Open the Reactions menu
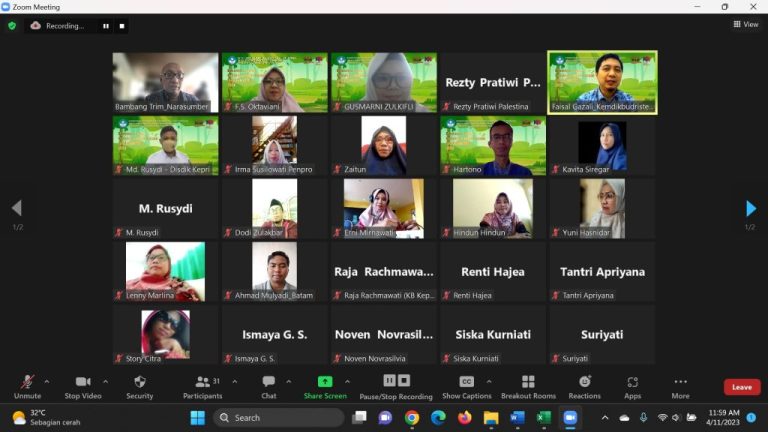 [584, 387]
